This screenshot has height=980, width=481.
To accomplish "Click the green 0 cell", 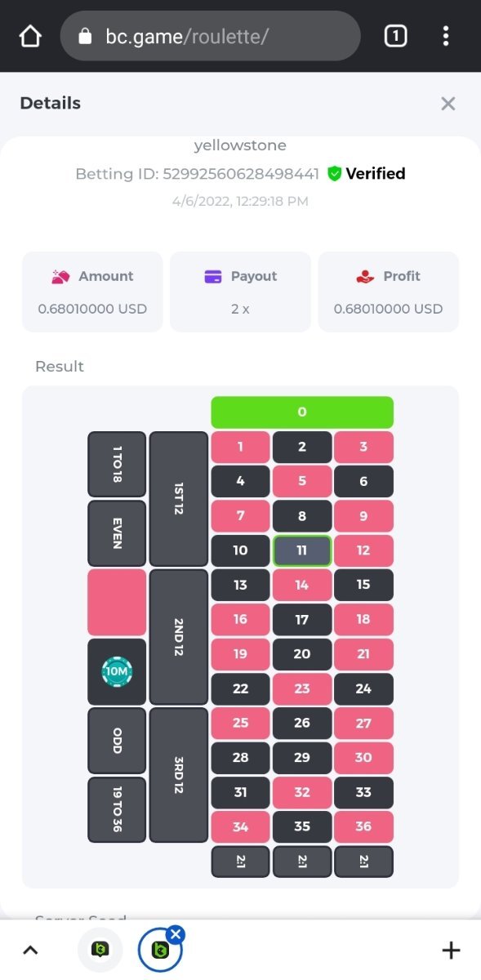I will click(302, 412).
